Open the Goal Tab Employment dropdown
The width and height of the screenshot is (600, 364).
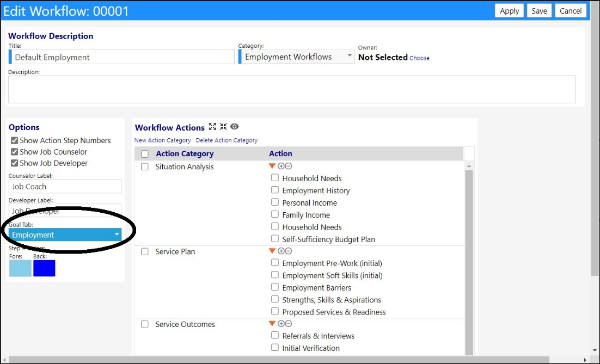(65, 235)
